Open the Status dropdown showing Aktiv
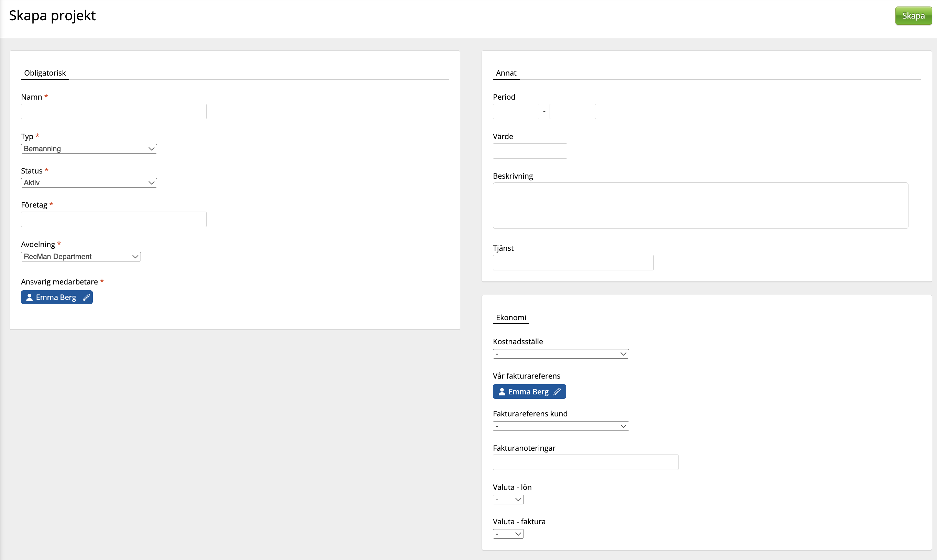The width and height of the screenshot is (937, 560). click(89, 183)
